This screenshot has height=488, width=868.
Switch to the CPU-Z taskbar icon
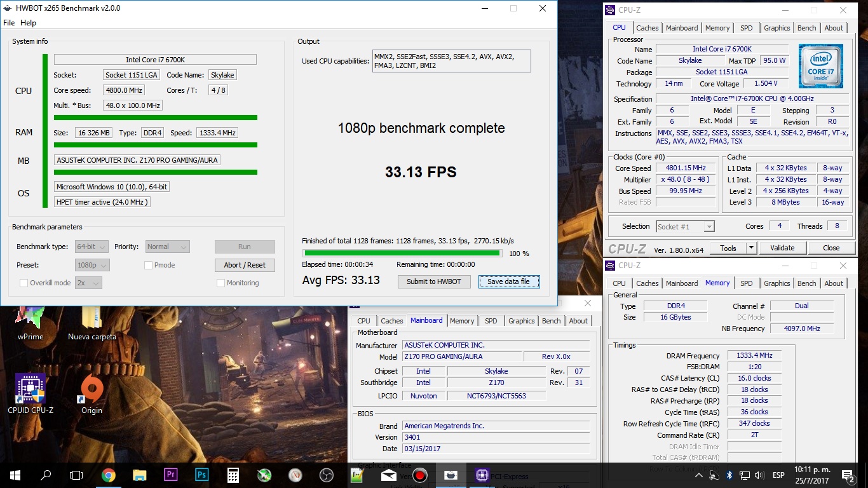(x=482, y=475)
